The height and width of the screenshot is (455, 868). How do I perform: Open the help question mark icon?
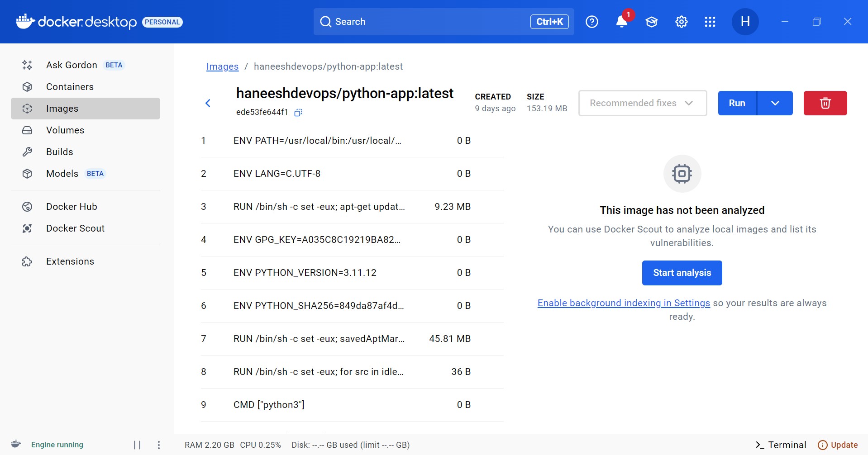coord(591,22)
